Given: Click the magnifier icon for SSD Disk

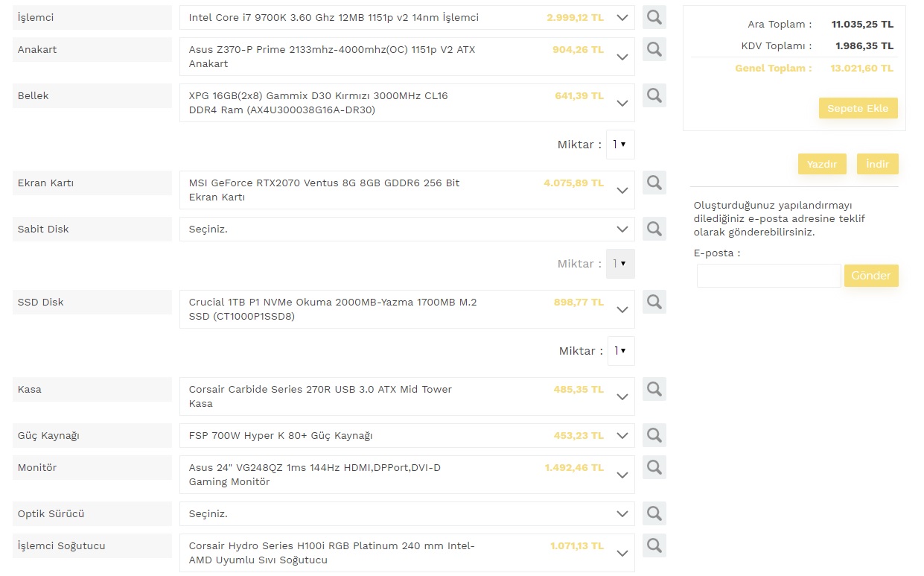Looking at the screenshot, I should (x=654, y=302).
